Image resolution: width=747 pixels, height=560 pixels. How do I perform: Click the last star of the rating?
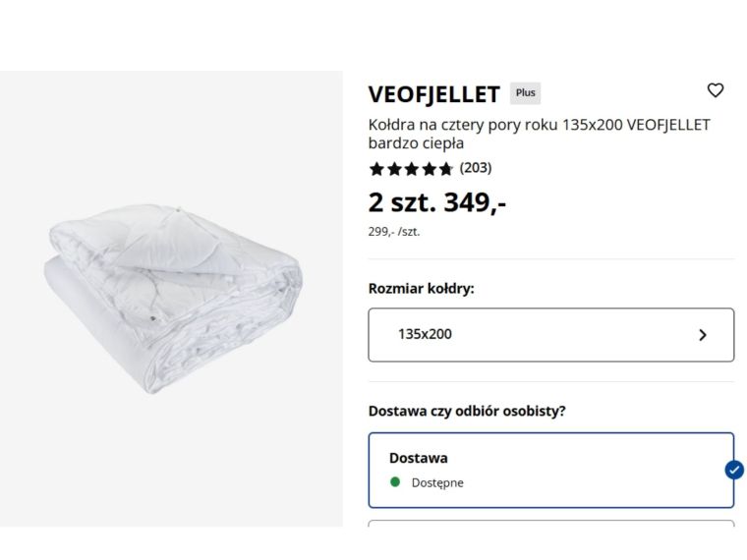pyautogui.click(x=445, y=168)
